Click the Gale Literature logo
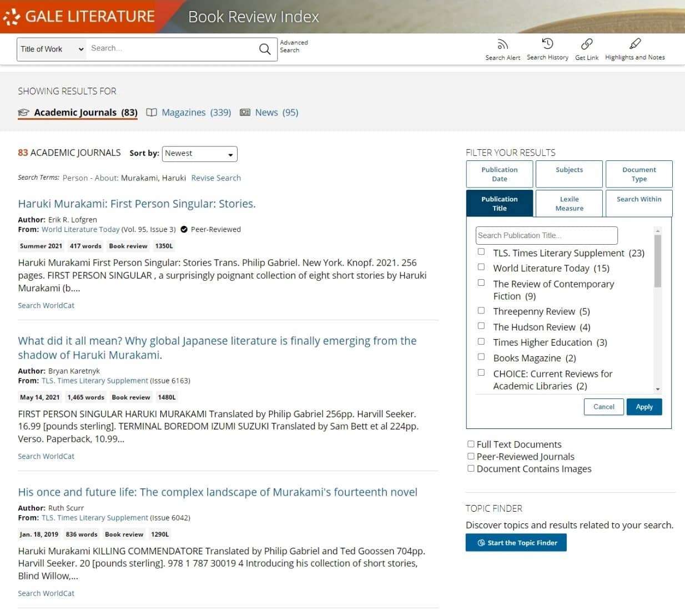This screenshot has width=685, height=616. point(79,17)
